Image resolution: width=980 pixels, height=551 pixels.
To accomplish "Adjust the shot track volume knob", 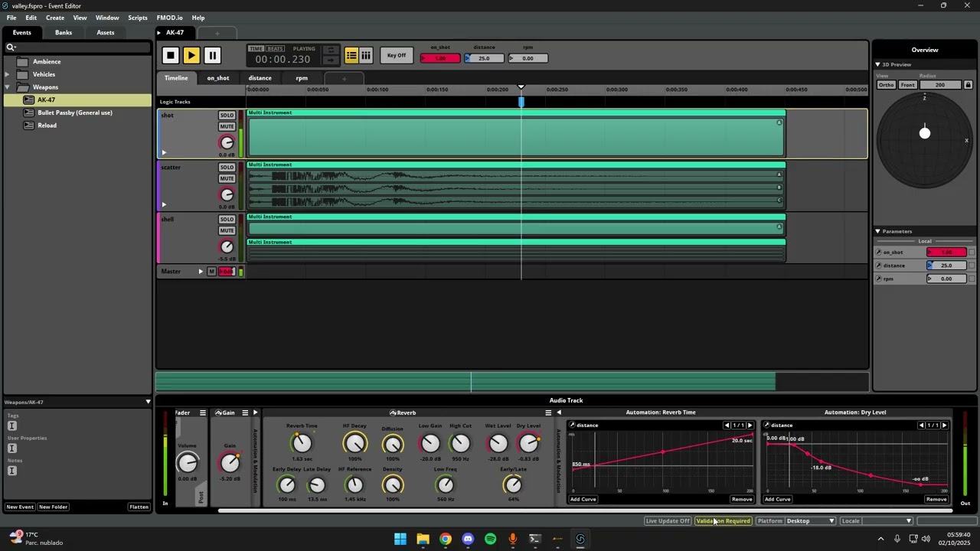I will [227, 143].
